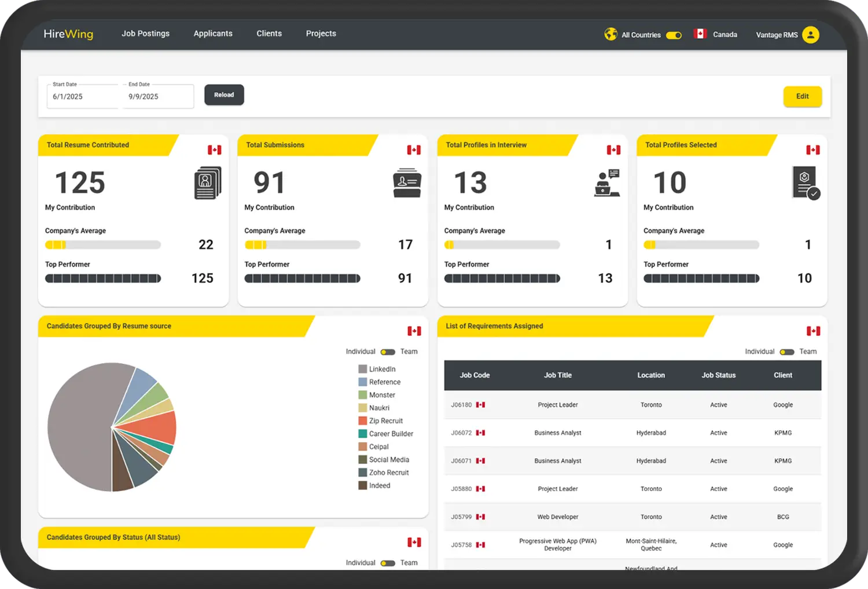Open the Job Postings menu
This screenshot has height=589, width=868.
(x=145, y=34)
